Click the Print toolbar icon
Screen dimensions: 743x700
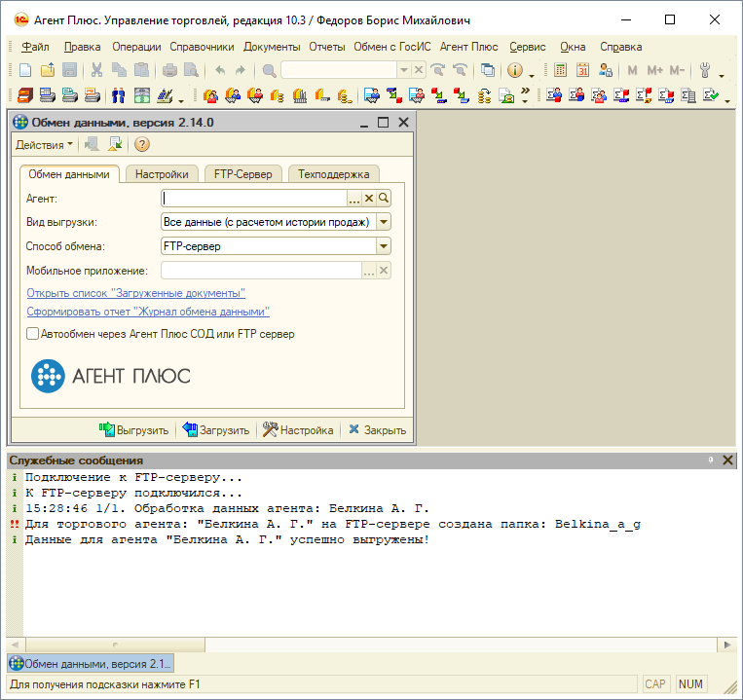click(169, 70)
